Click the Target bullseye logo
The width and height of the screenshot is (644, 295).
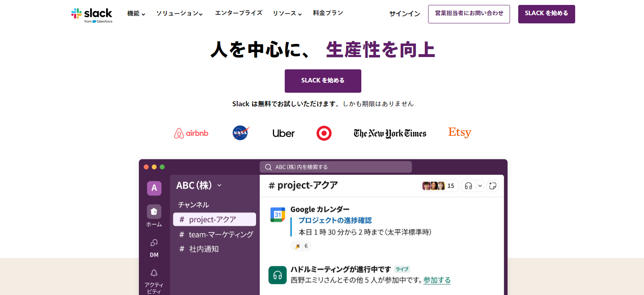click(324, 133)
